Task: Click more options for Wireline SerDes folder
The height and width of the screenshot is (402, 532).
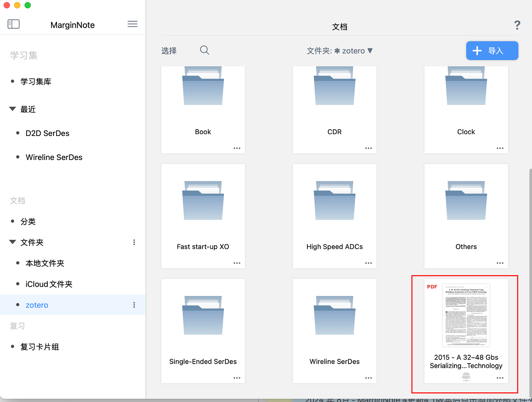Action: (368, 378)
